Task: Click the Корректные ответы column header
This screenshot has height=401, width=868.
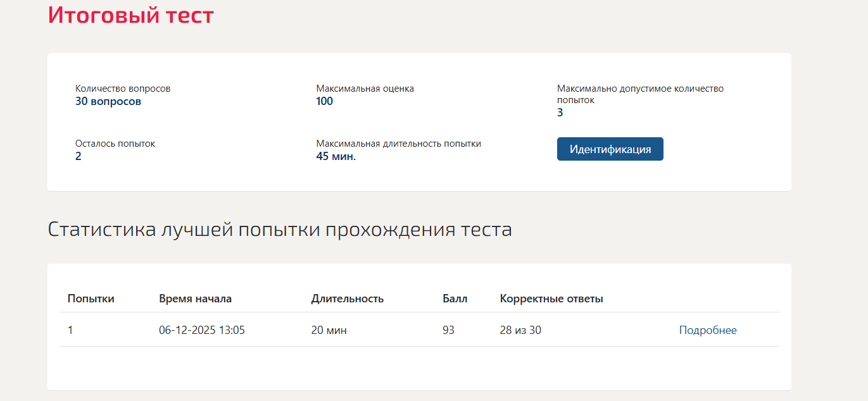Action: (x=551, y=299)
